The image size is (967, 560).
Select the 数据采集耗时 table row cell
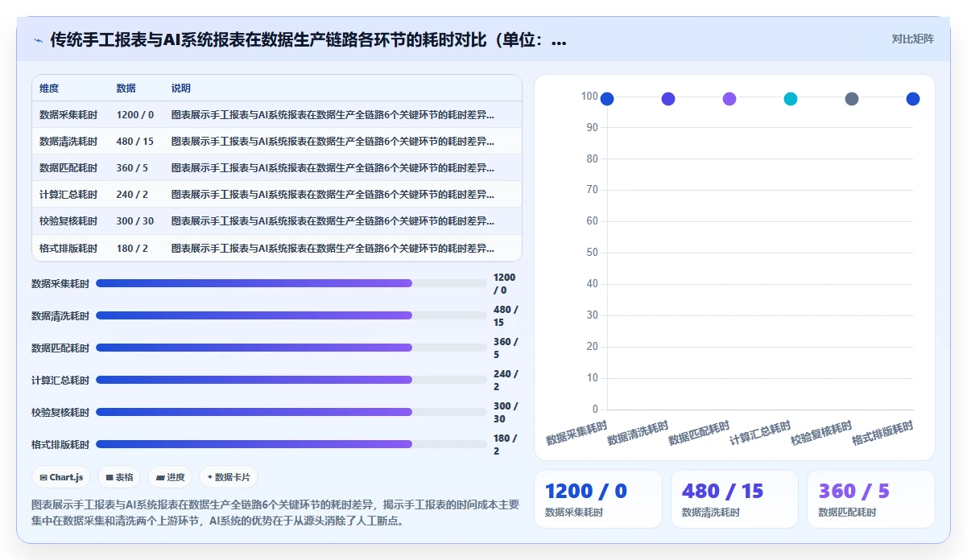pos(68,115)
